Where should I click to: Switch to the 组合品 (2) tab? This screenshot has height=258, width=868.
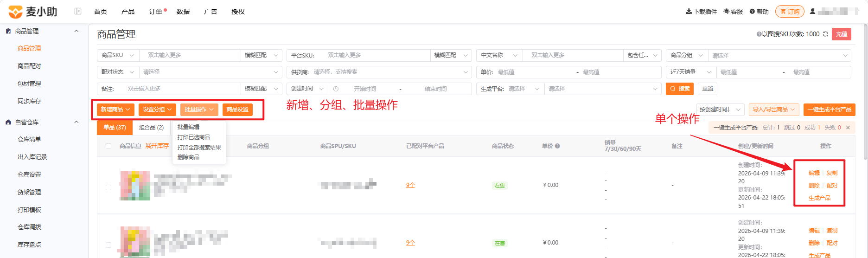tap(151, 128)
